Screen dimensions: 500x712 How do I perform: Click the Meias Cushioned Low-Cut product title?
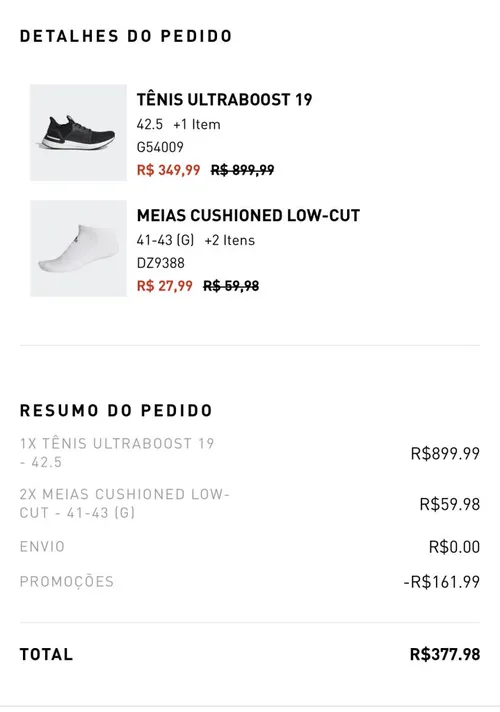(248, 215)
